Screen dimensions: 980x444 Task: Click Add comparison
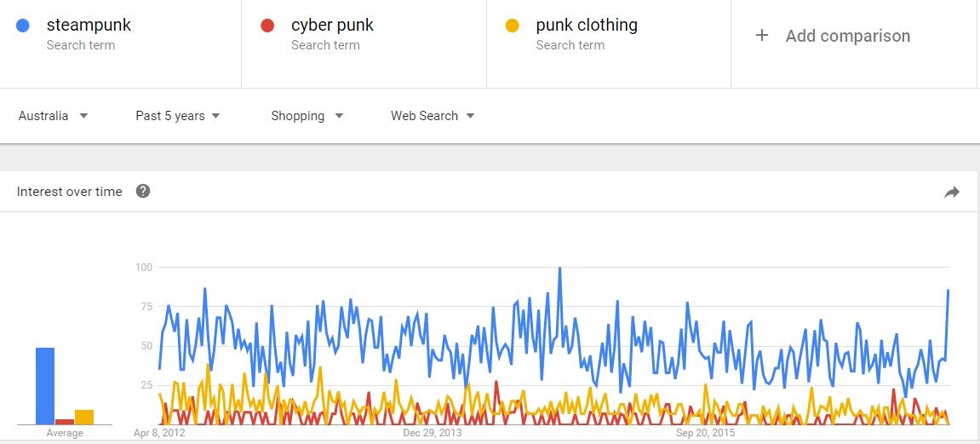(x=847, y=36)
